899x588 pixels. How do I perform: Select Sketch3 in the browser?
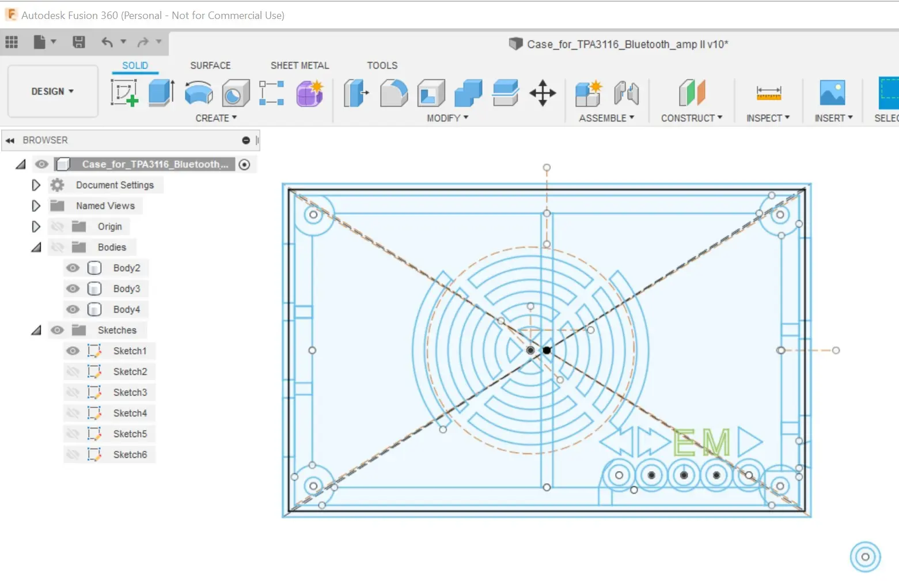[x=130, y=392]
